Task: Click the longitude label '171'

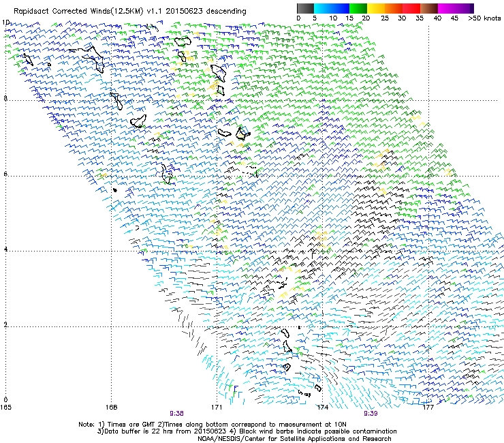Action: [x=217, y=408]
